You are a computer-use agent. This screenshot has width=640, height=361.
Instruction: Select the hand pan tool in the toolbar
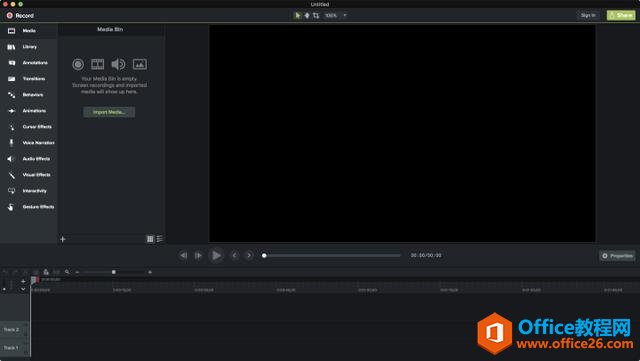307,16
